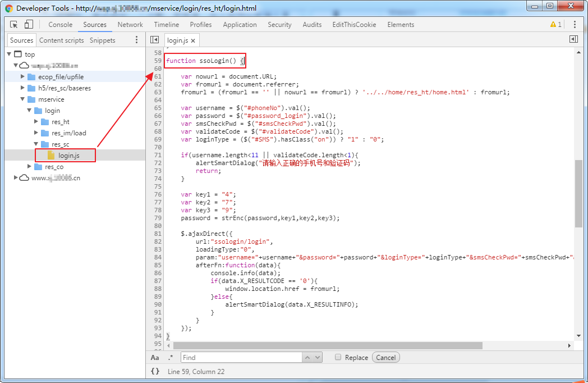
Task: Toggle the device toolbar icon
Action: 29,24
